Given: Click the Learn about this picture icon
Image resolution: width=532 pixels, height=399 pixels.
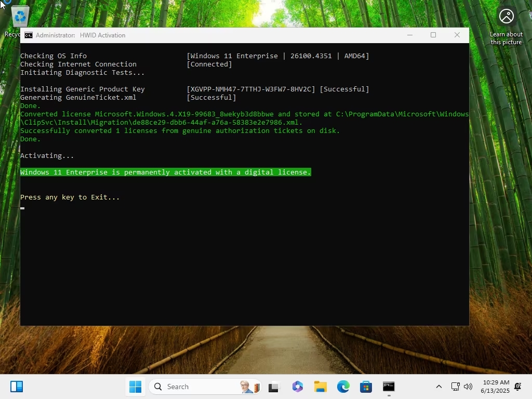Looking at the screenshot, I should [x=506, y=16].
